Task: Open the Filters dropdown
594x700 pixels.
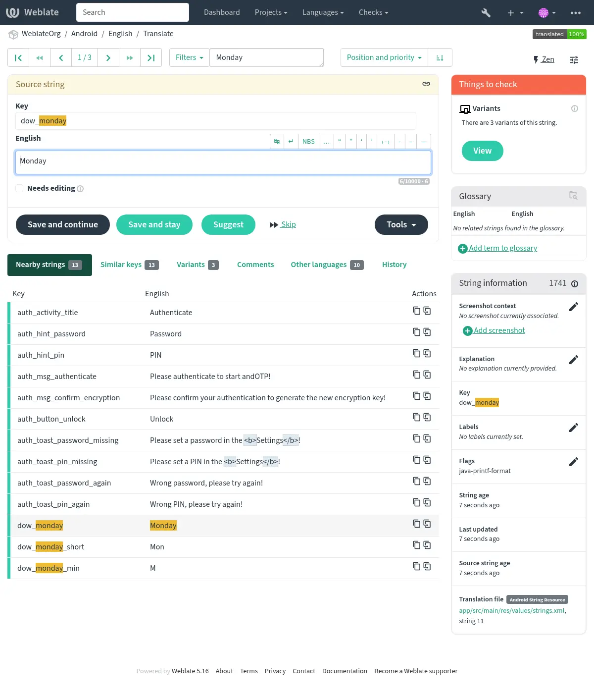Action: tap(189, 57)
